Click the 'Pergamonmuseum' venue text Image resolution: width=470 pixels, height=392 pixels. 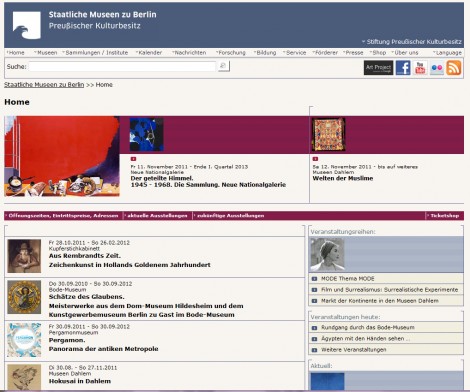click(x=73, y=333)
